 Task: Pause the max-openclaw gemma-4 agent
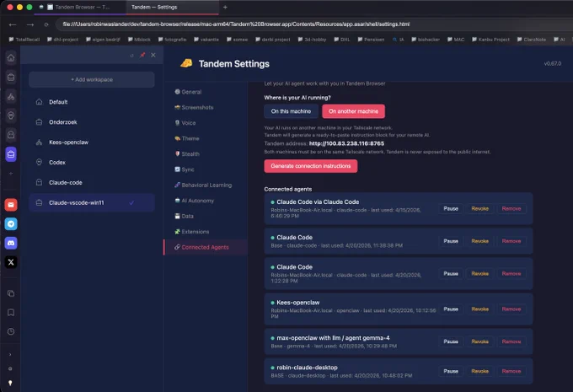(x=451, y=341)
